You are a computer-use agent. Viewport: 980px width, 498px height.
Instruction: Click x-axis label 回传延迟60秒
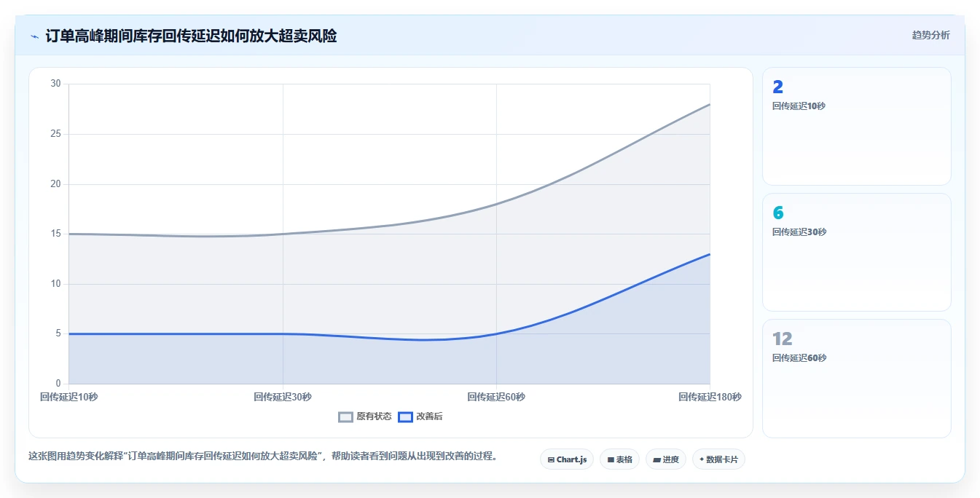tap(496, 397)
